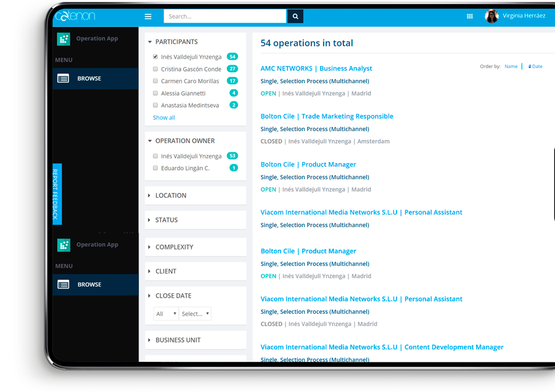Click the Show all participants link
Image resolution: width=555 pixels, height=392 pixels.
tap(164, 118)
